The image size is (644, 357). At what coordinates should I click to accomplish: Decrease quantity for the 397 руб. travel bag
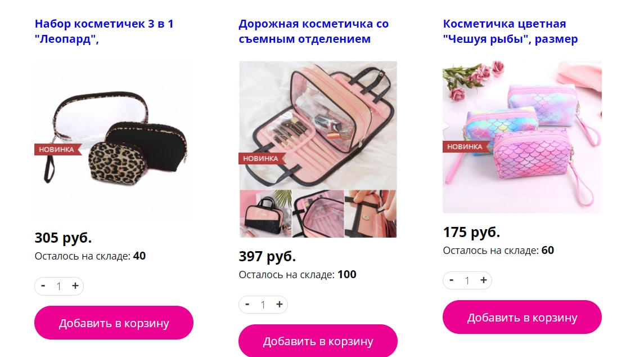pos(247,305)
